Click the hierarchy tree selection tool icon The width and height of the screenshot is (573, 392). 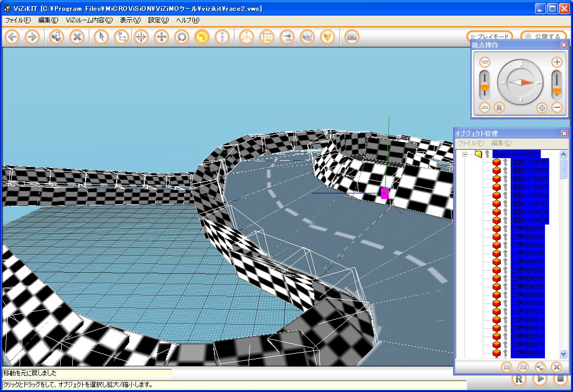[121, 37]
